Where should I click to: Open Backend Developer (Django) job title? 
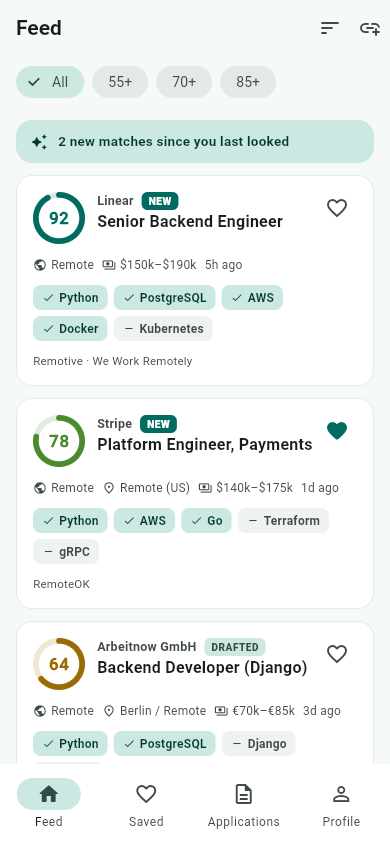point(202,667)
